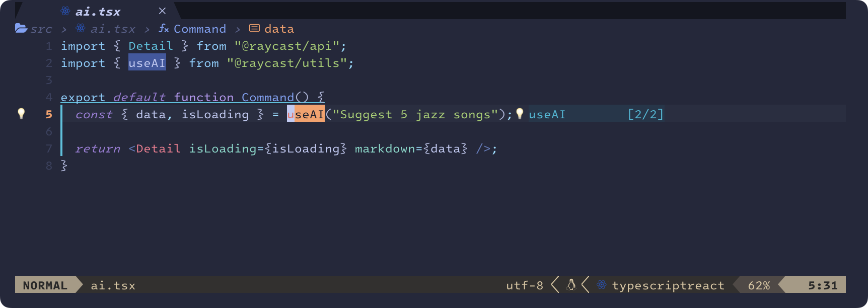Click the 62% position indicator
Screen dimensions: 868x308
pyautogui.click(x=759, y=285)
